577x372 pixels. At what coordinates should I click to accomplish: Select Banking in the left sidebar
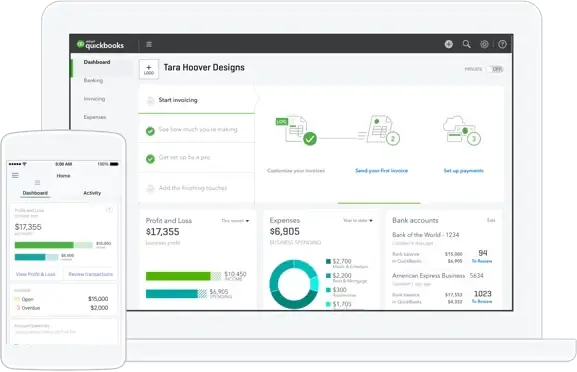pyautogui.click(x=93, y=80)
